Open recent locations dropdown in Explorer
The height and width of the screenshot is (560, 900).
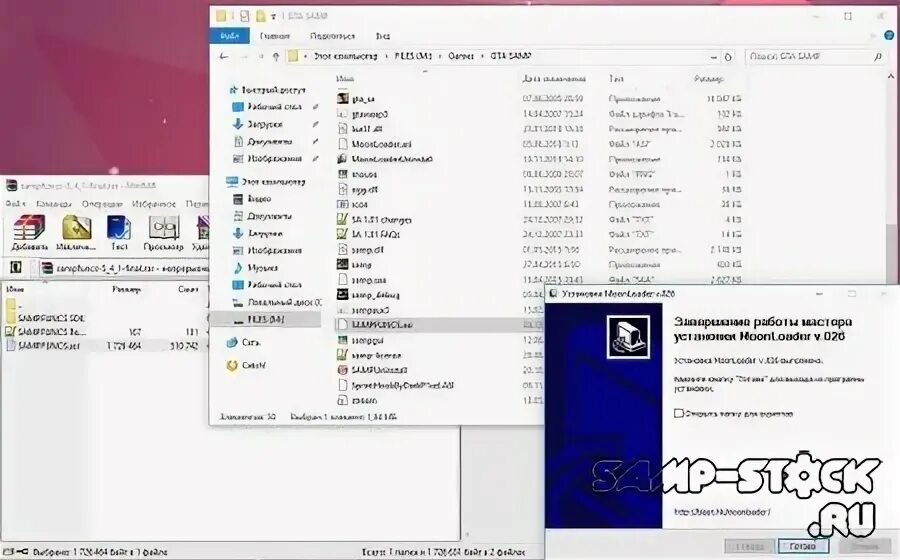[262, 56]
